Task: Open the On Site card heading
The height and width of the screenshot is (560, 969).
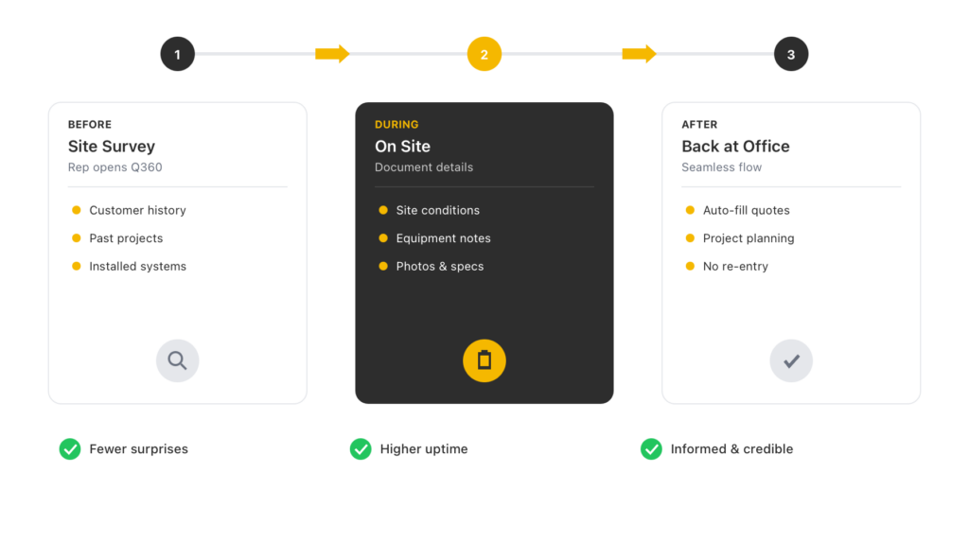Action: (x=402, y=147)
